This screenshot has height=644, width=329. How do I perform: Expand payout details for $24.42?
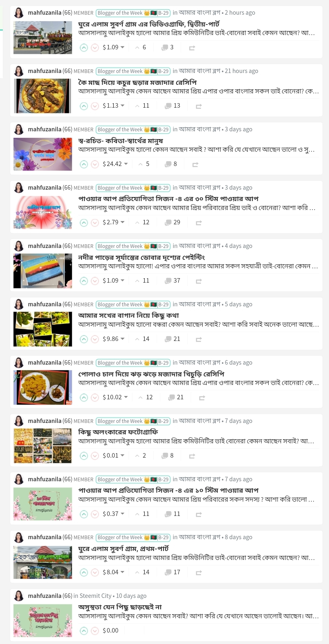(x=126, y=164)
